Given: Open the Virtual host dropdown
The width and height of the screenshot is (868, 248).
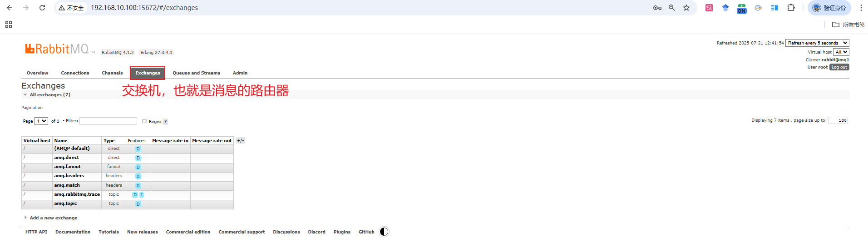Looking at the screenshot, I should tap(841, 52).
